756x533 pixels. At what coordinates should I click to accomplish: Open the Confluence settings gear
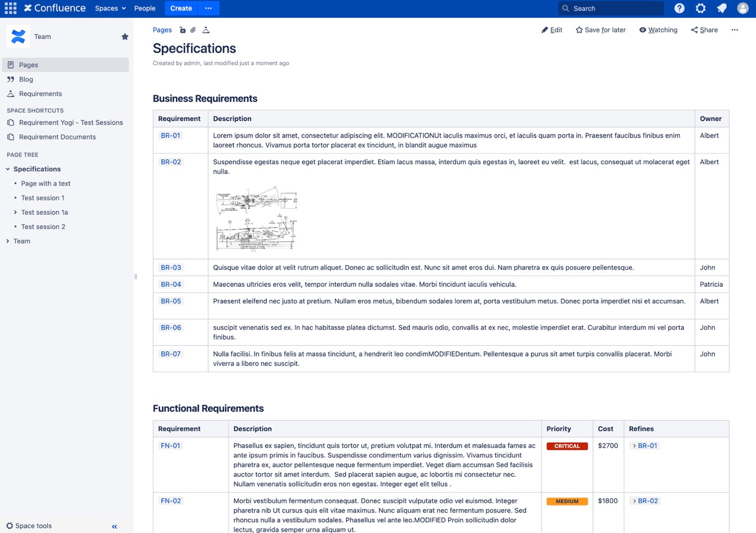(x=700, y=8)
